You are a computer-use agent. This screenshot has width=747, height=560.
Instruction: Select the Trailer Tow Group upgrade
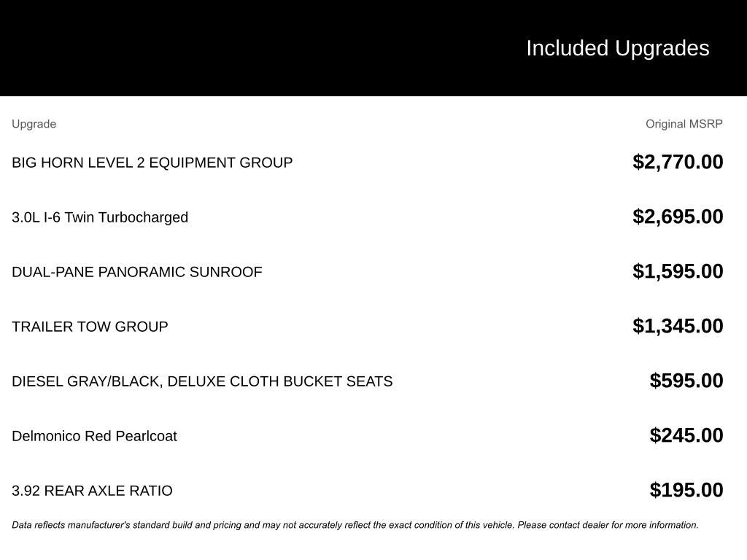90,327
